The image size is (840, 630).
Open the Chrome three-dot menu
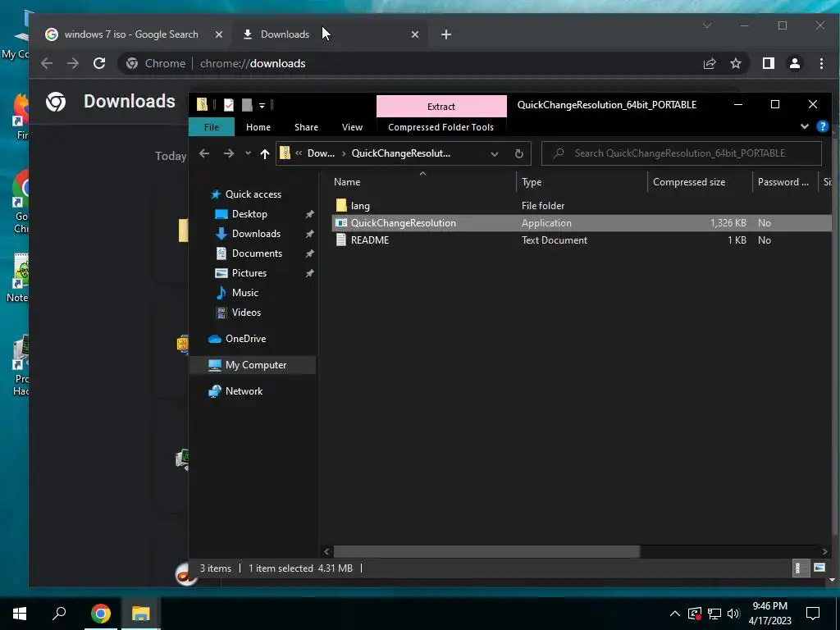coord(821,63)
